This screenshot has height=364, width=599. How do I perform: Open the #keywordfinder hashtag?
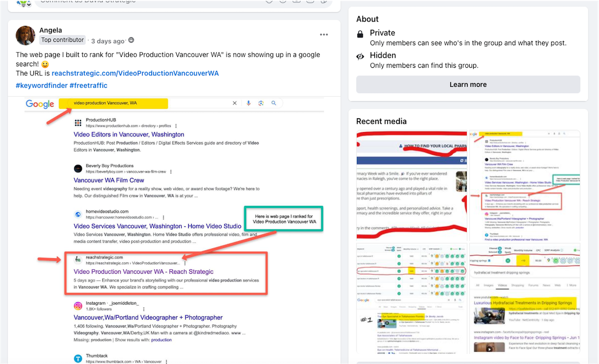point(41,85)
